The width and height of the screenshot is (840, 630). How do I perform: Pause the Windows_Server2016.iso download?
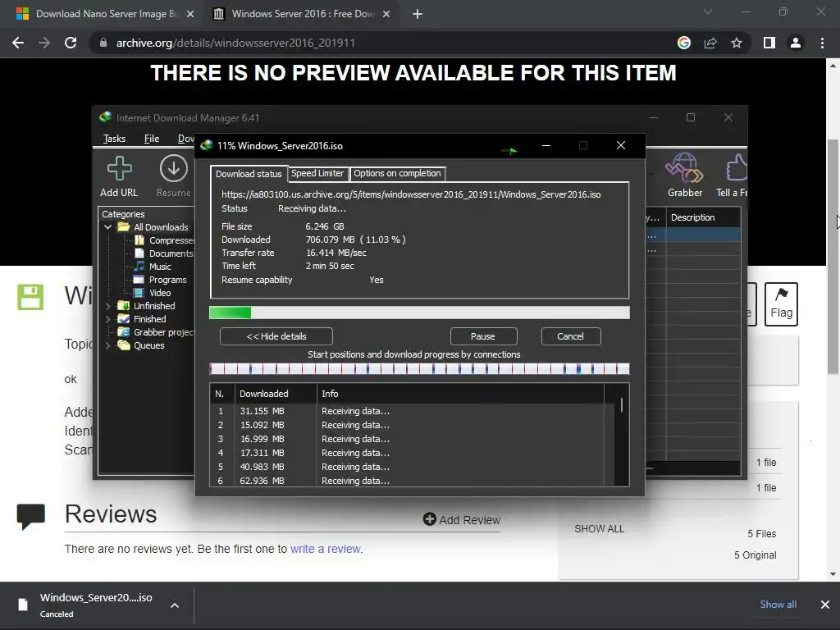coord(483,336)
